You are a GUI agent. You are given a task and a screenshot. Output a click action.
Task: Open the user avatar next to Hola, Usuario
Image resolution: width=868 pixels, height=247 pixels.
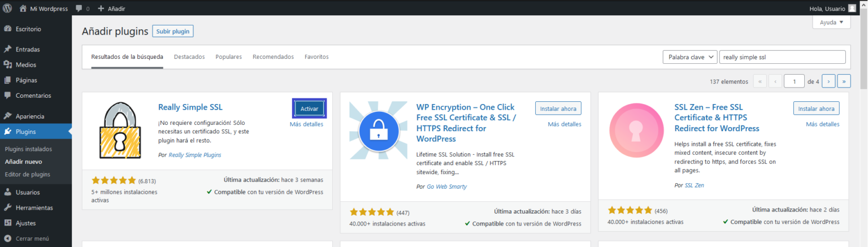pyautogui.click(x=852, y=8)
